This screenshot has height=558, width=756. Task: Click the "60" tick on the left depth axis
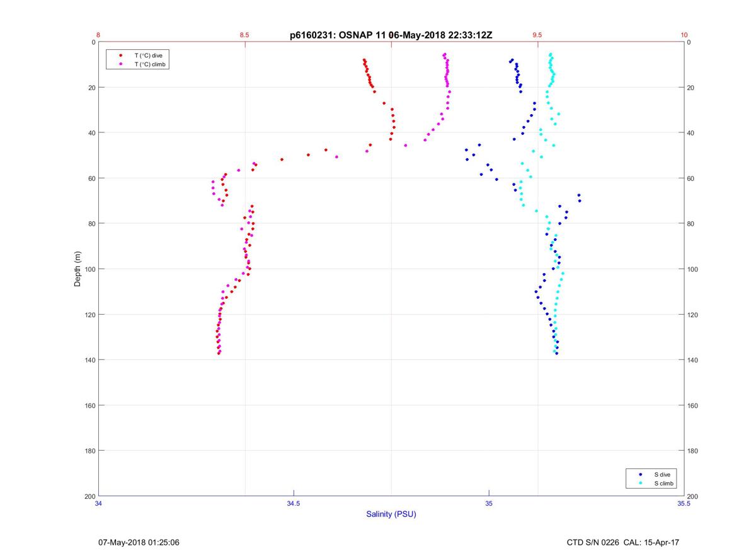91,178
